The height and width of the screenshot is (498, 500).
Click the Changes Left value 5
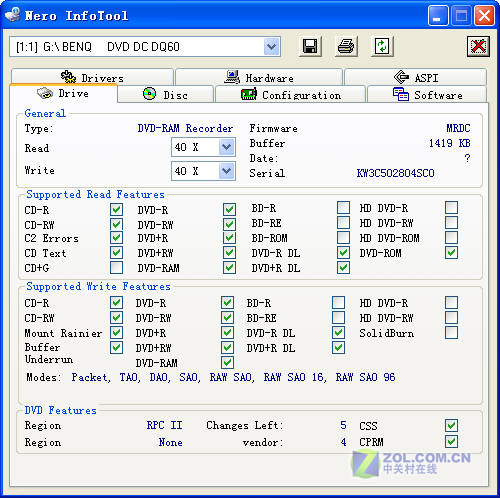point(343,425)
